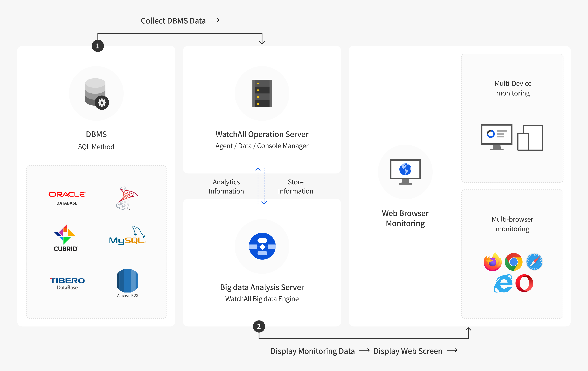Click the Big data Analysis Server icon
Viewport: 588px width, 371px height.
tap(262, 246)
